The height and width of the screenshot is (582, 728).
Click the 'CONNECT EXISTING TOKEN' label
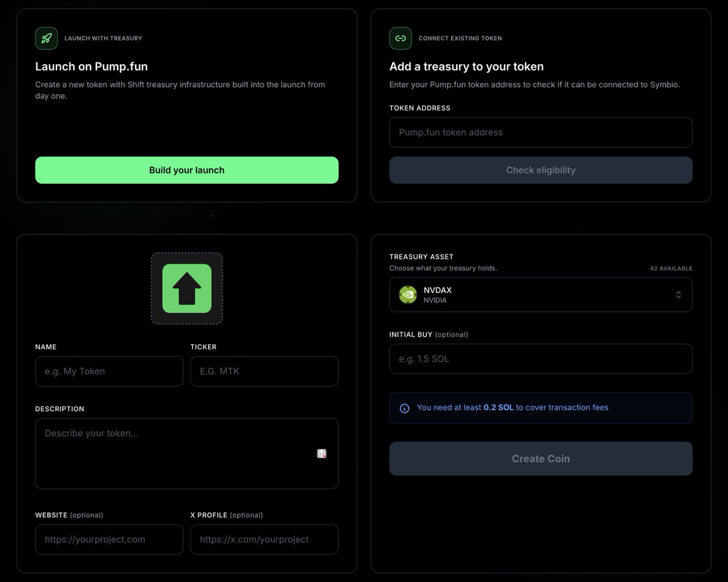[x=460, y=38]
